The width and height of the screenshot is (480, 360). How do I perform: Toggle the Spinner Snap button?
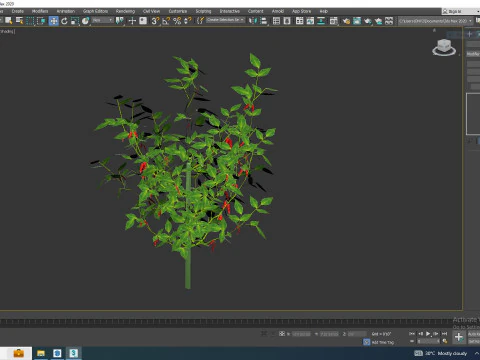(188, 21)
